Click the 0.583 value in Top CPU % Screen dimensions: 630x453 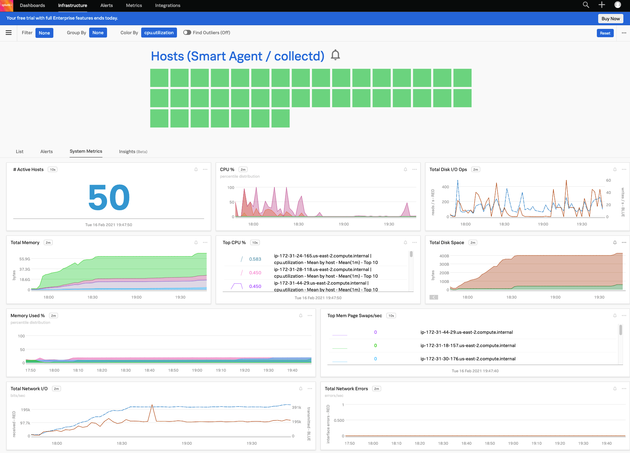point(255,259)
